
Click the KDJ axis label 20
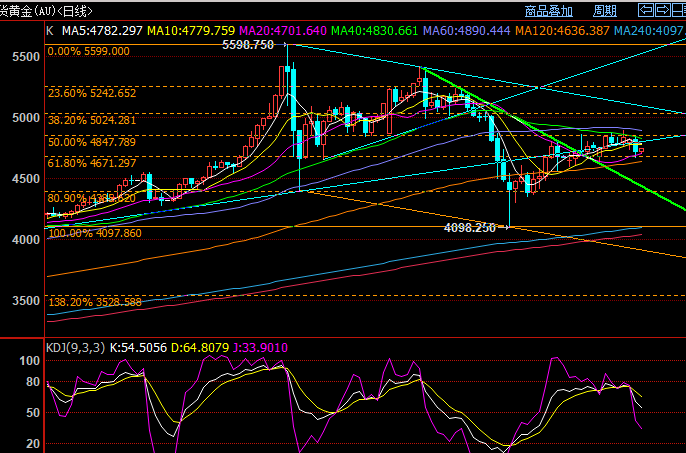33,443
